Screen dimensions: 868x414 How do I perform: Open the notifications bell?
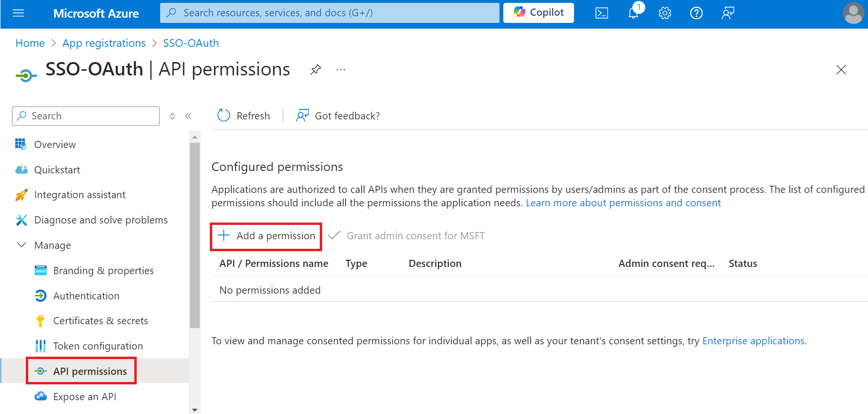click(633, 13)
